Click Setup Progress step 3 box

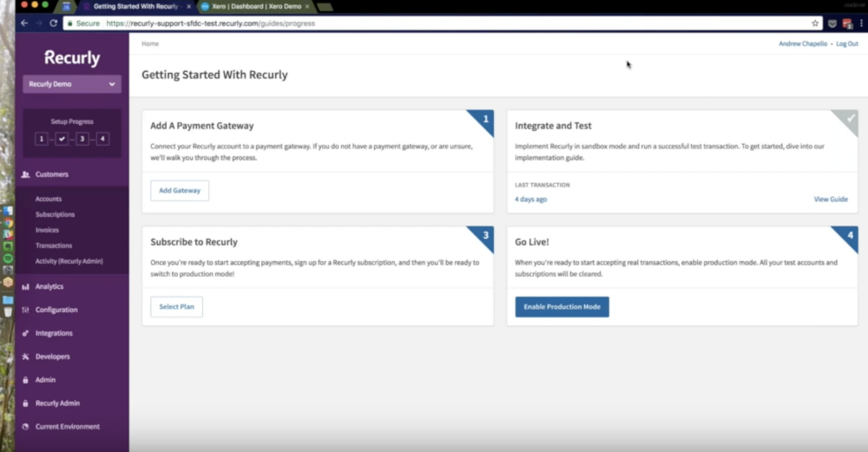[x=82, y=139]
